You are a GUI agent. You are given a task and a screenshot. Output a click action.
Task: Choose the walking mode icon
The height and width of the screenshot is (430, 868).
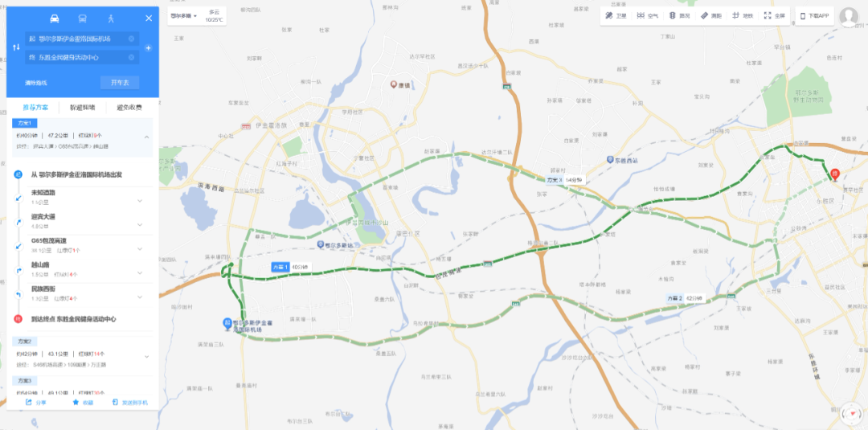coord(111,18)
